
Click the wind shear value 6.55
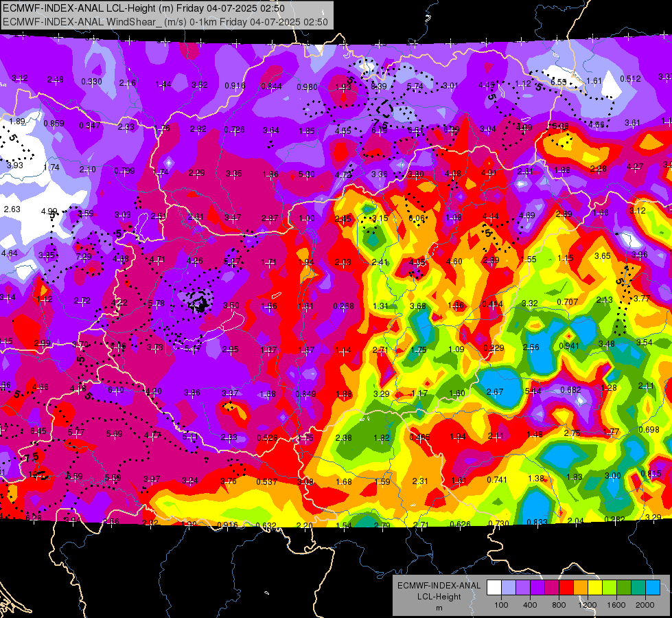[x=559, y=82]
